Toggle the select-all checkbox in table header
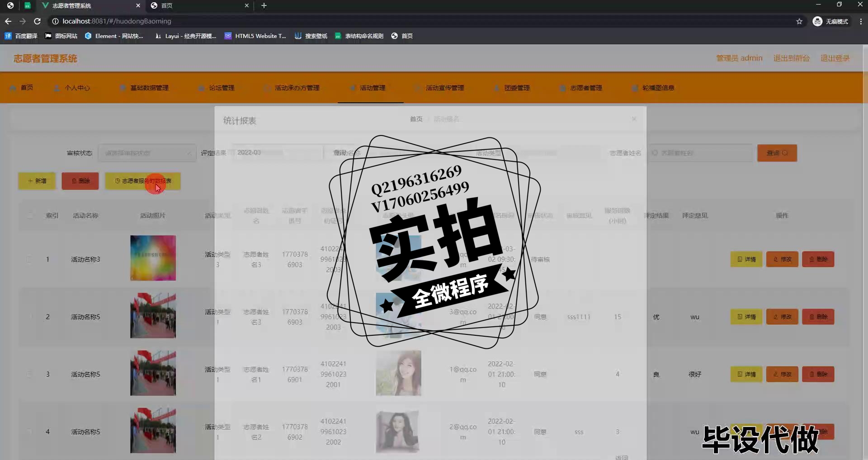 30,216
